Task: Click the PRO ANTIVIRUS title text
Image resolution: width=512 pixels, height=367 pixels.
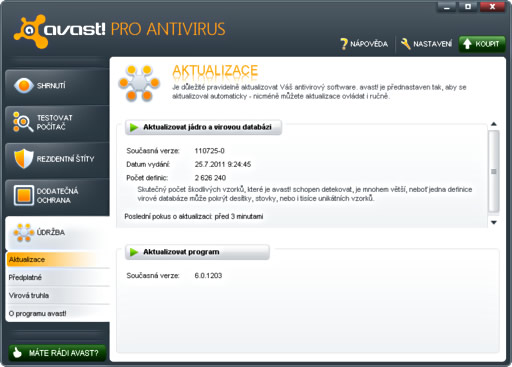Action: pyautogui.click(x=168, y=29)
